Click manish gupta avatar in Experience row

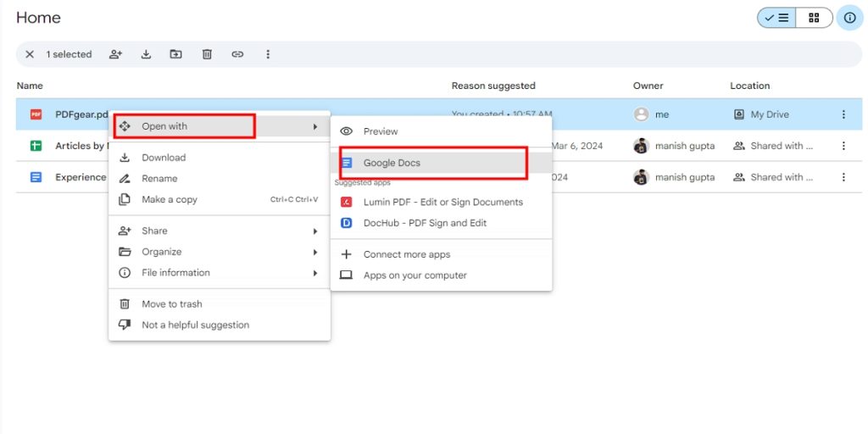641,178
